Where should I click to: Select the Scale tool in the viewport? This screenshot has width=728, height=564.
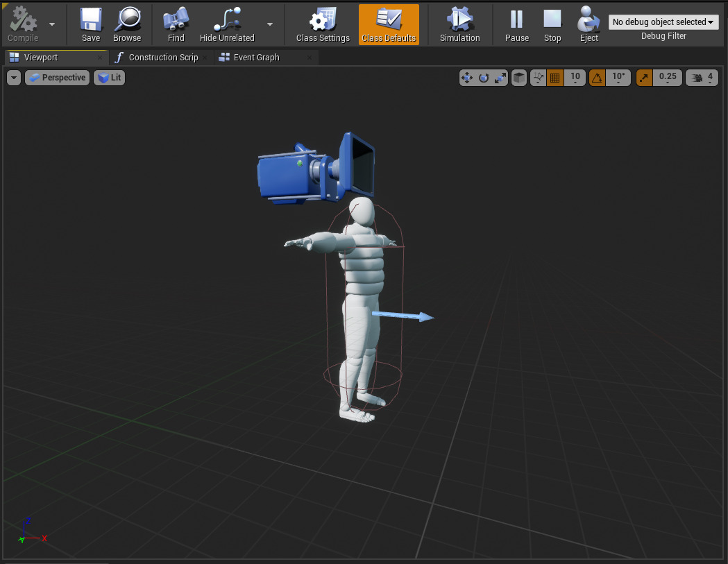coord(499,78)
